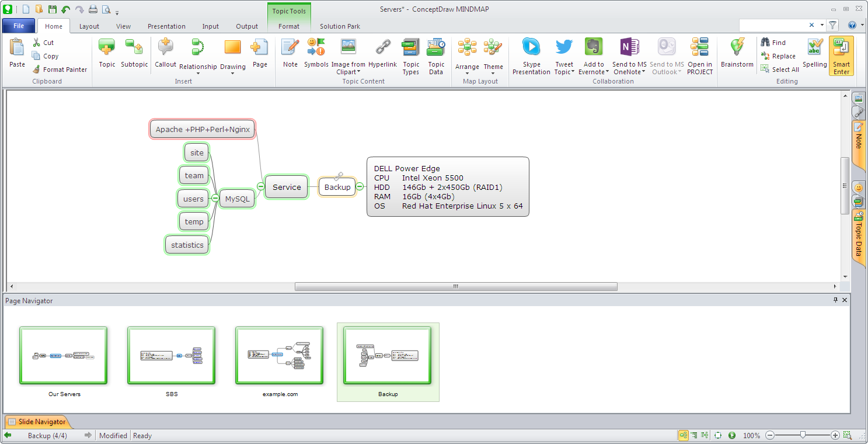
Task: Print the current mind map
Action: pyautogui.click(x=93, y=9)
